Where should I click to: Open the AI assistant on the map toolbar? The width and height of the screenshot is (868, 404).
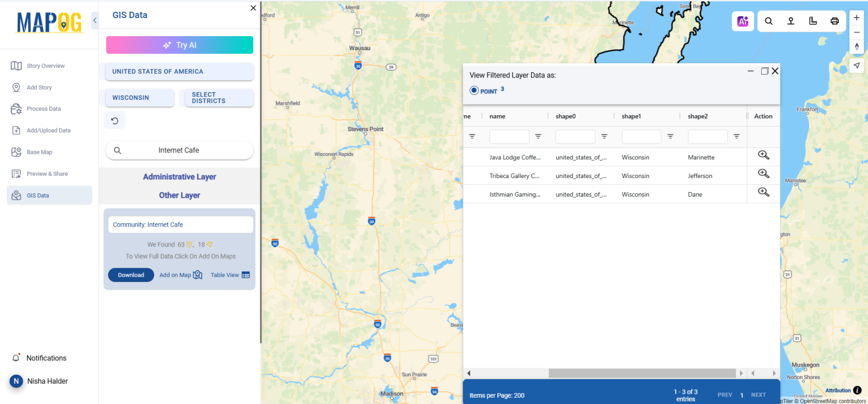click(x=743, y=21)
